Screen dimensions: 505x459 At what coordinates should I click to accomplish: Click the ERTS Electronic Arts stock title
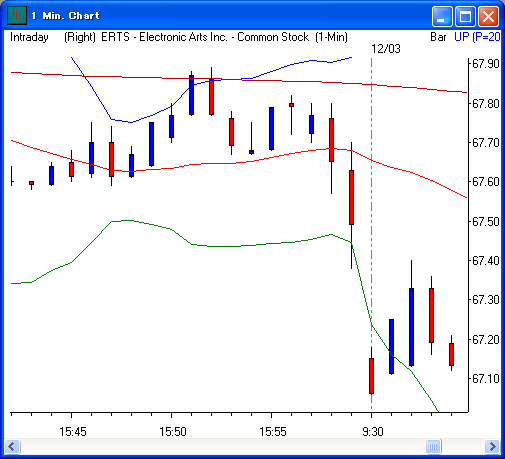click(x=205, y=37)
